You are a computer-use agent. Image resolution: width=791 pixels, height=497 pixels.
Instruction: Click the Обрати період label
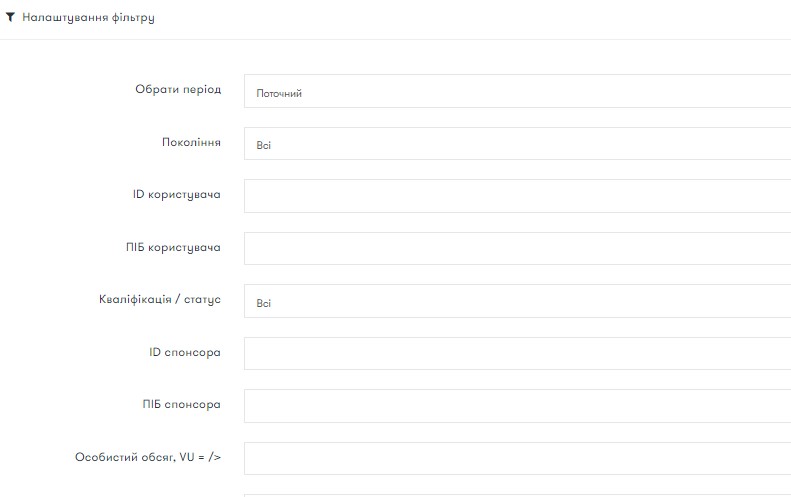tap(178, 89)
